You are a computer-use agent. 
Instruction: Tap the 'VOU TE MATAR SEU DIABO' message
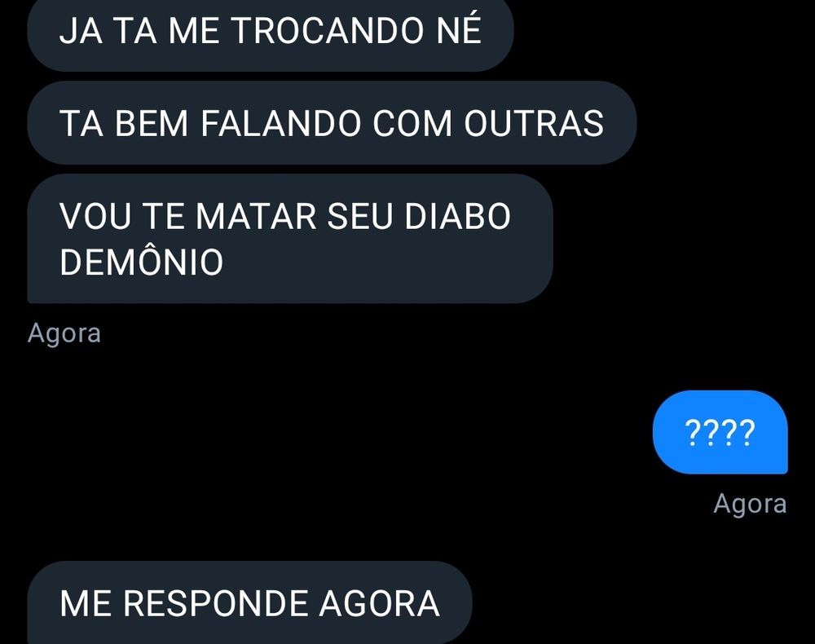[x=290, y=239]
